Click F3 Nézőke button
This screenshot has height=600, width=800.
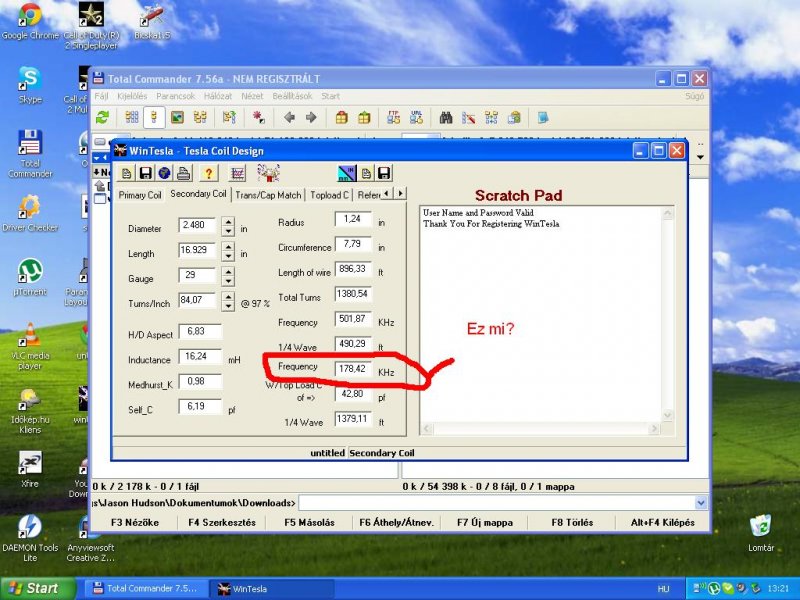coord(135,522)
